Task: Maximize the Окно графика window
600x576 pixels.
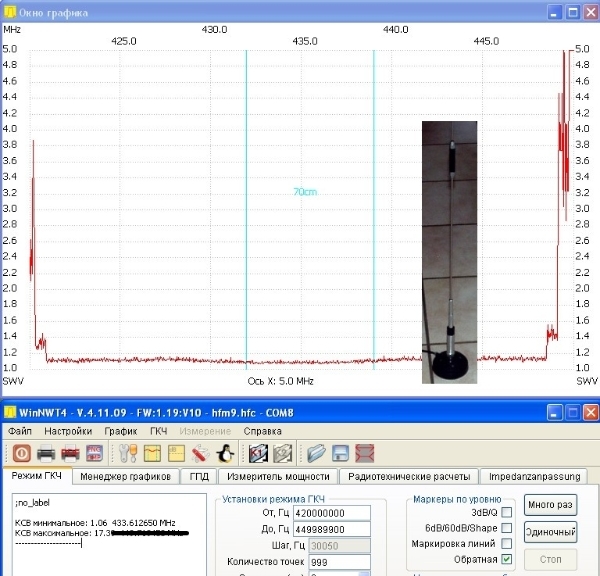Action: pos(573,12)
